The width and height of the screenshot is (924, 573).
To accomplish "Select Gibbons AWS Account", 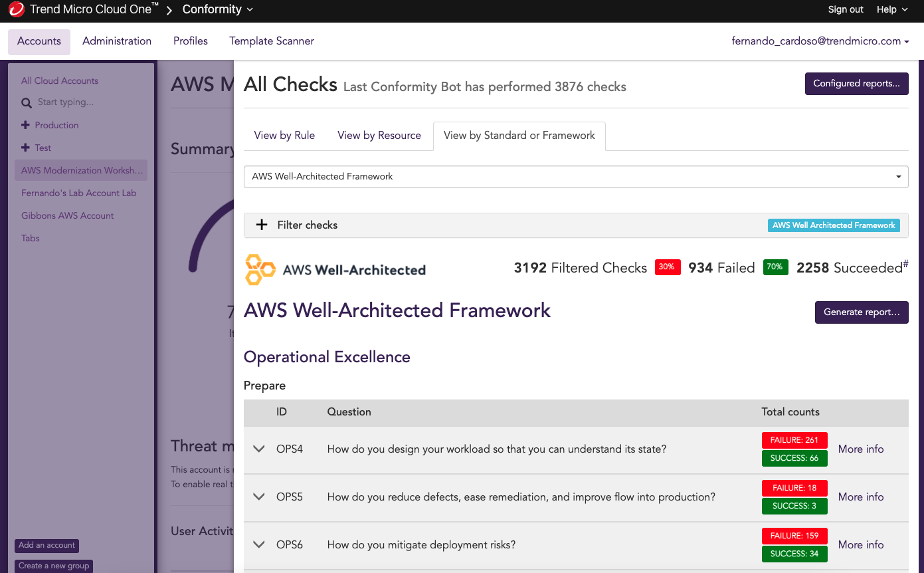I will (68, 215).
